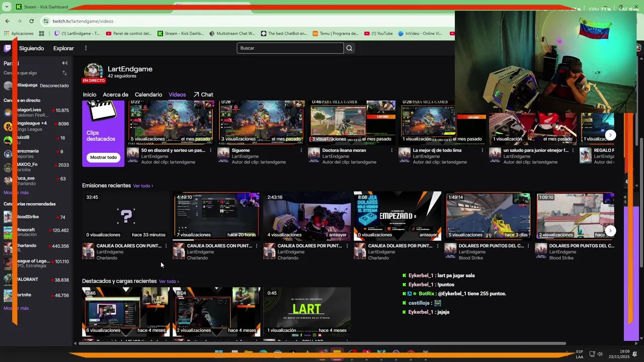Open options for clip 'Doctora ileana moran'

click(391, 150)
